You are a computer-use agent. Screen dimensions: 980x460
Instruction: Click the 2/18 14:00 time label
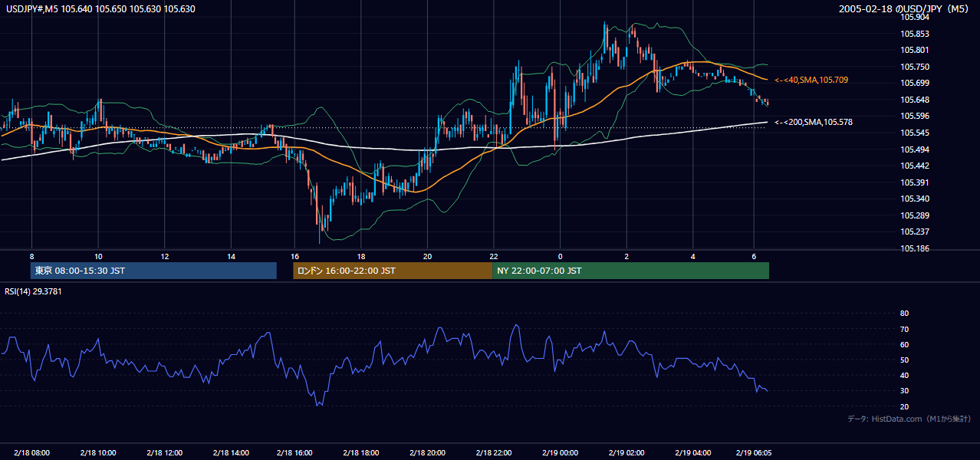tap(229, 452)
